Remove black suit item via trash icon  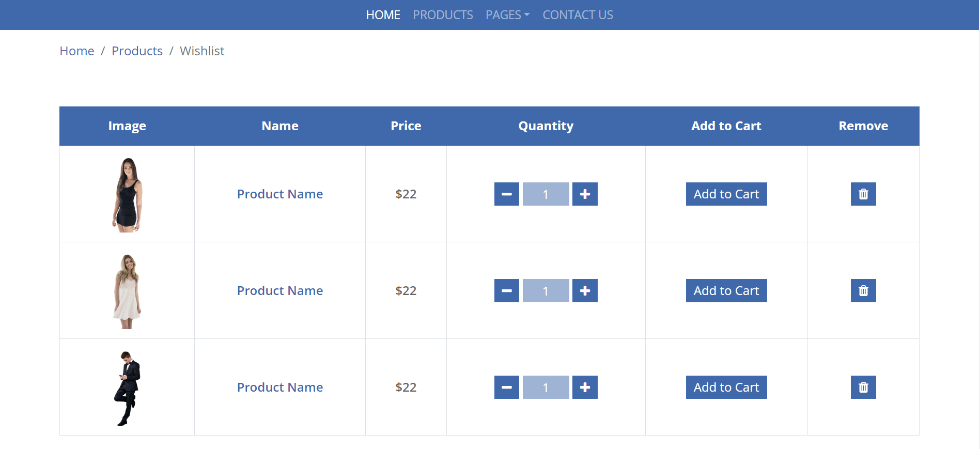click(863, 388)
